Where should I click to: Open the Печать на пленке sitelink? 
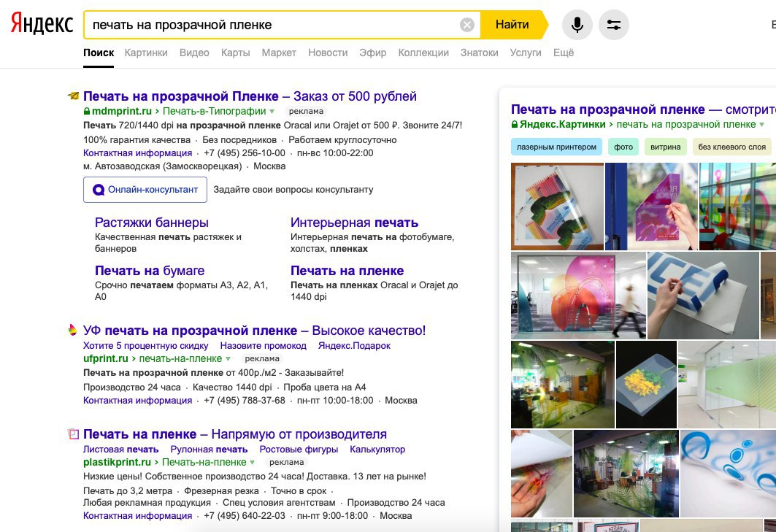coord(347,271)
